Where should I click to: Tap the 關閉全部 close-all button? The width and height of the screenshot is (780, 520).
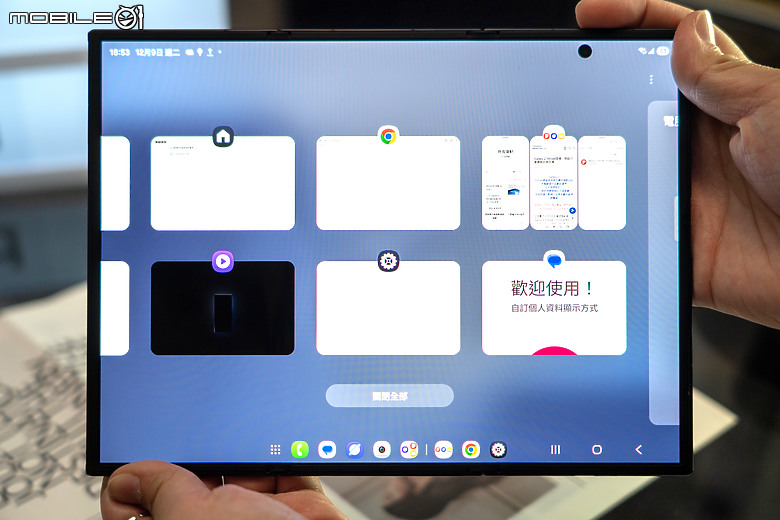pos(390,396)
